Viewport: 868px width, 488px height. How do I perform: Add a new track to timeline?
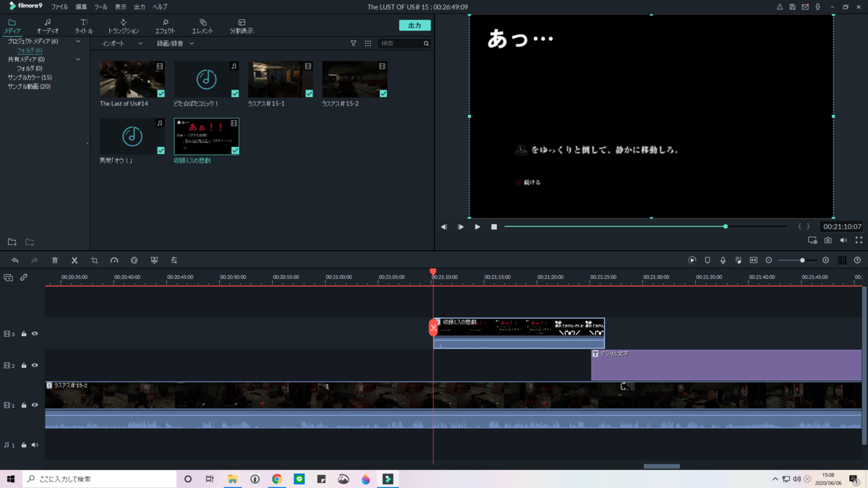pos(9,278)
